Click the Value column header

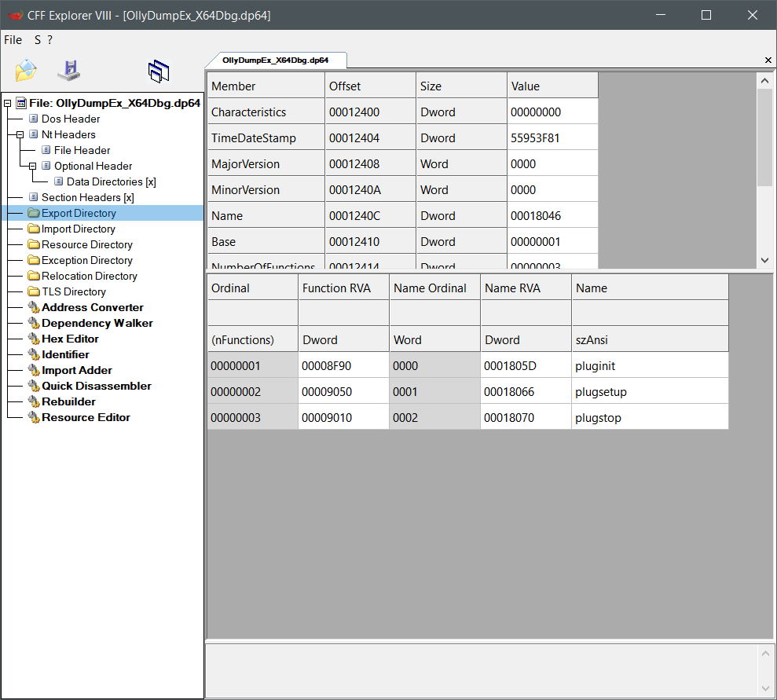tap(552, 86)
